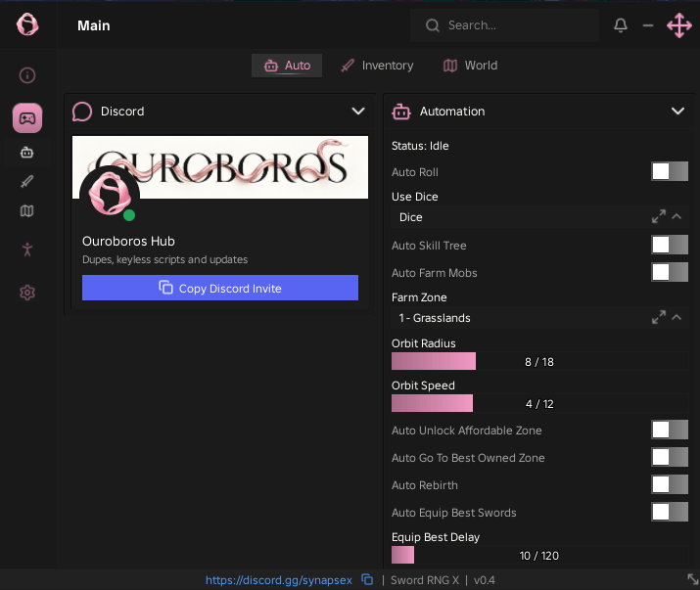The image size is (700, 590).
Task: Click the Search input field
Action: click(x=504, y=25)
